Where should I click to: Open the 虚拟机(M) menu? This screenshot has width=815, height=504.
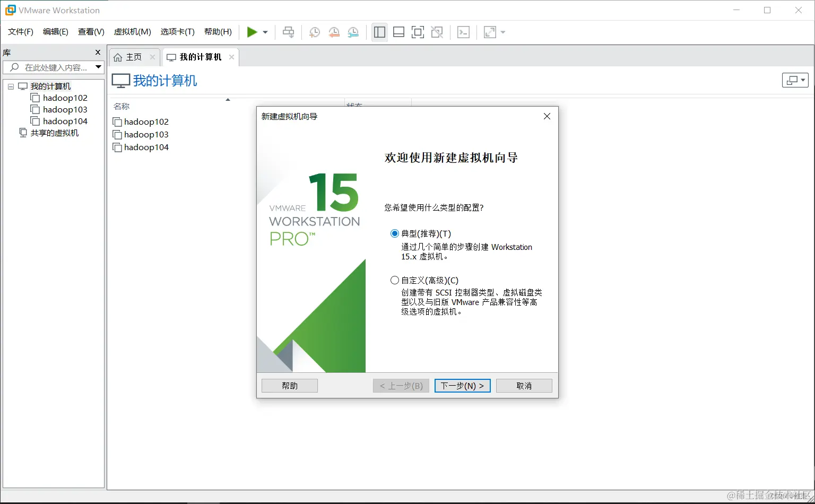click(133, 32)
